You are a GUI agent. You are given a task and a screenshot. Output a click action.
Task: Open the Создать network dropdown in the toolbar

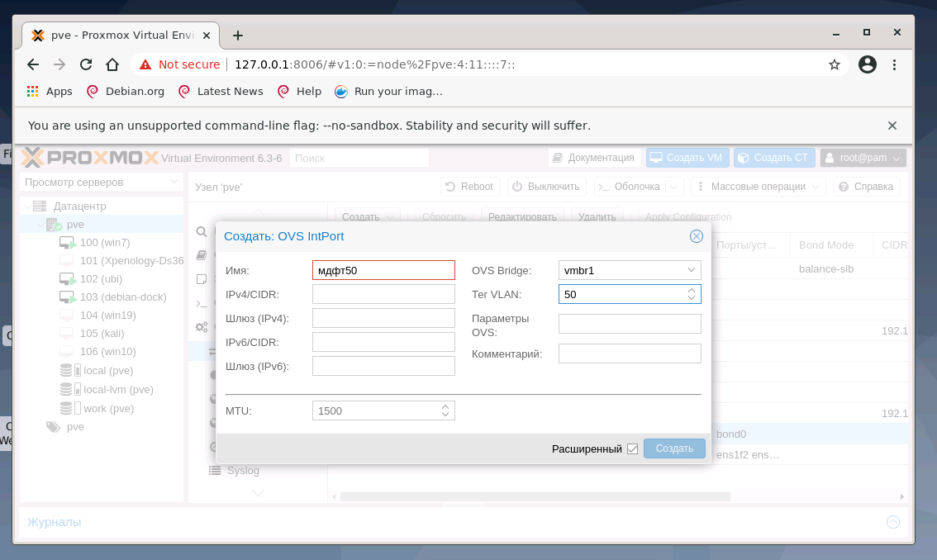(x=367, y=216)
